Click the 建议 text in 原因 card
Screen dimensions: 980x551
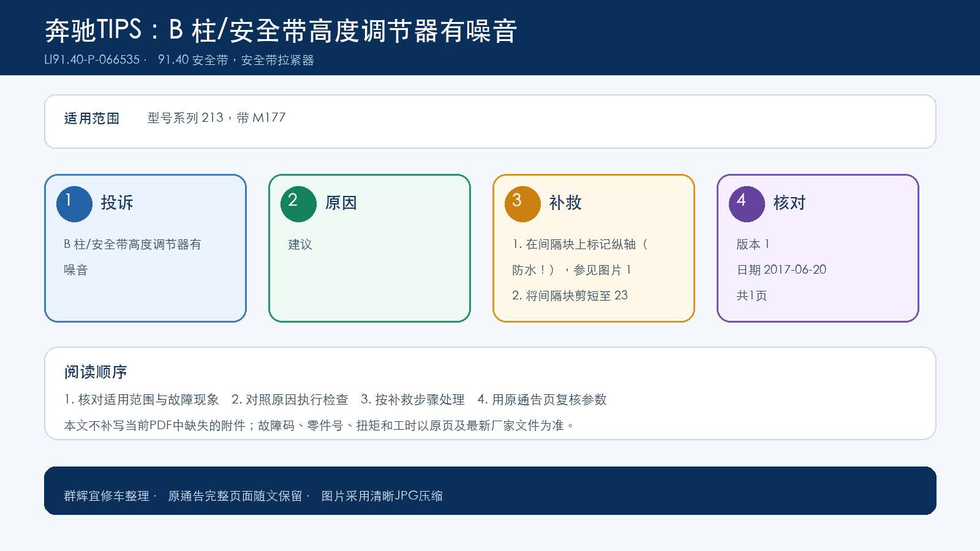[x=300, y=244]
